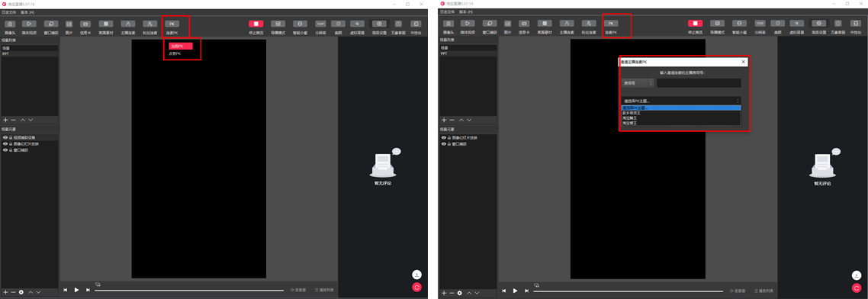Add a 摄像头 camera source in left window
The width and height of the screenshot is (868, 299).
(x=10, y=27)
